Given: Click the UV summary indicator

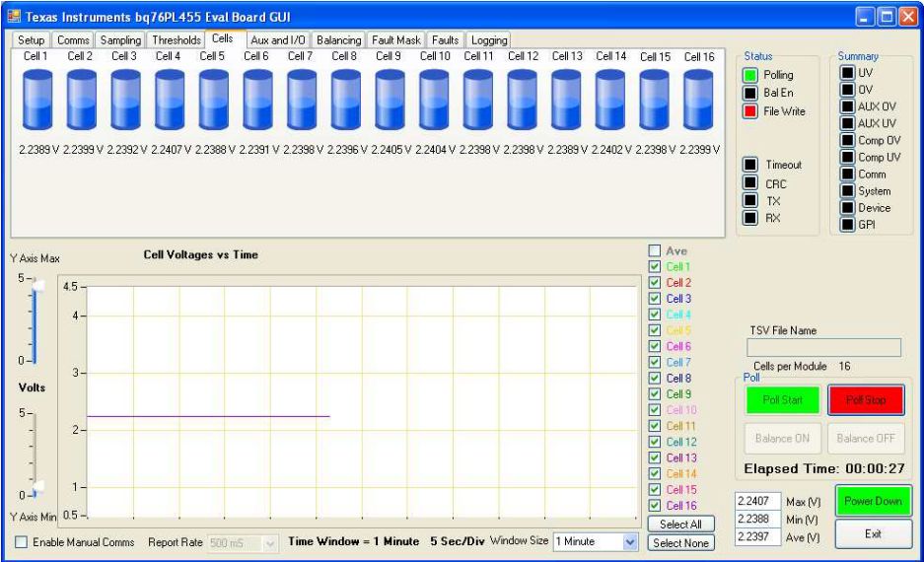Looking at the screenshot, I should pyautogui.click(x=847, y=72).
